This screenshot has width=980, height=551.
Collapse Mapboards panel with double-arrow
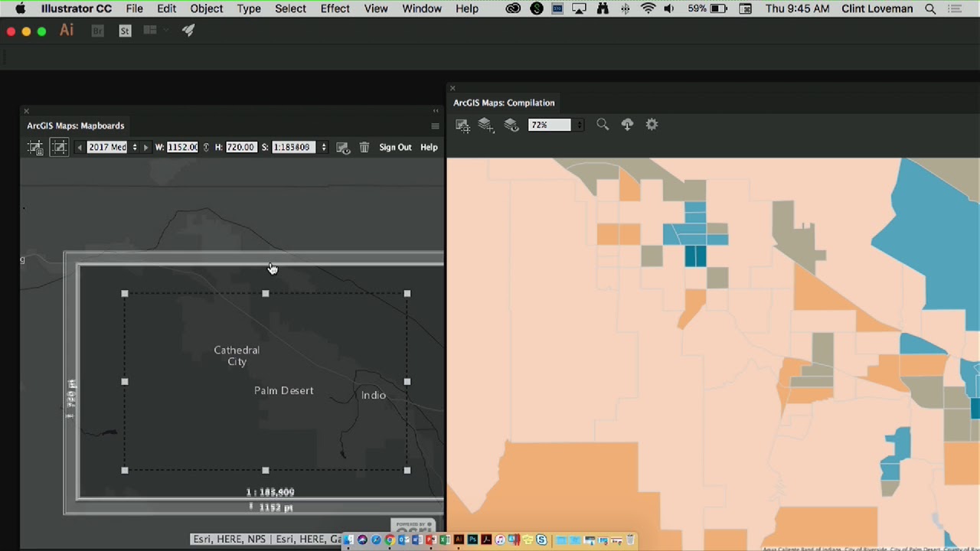[x=436, y=111]
